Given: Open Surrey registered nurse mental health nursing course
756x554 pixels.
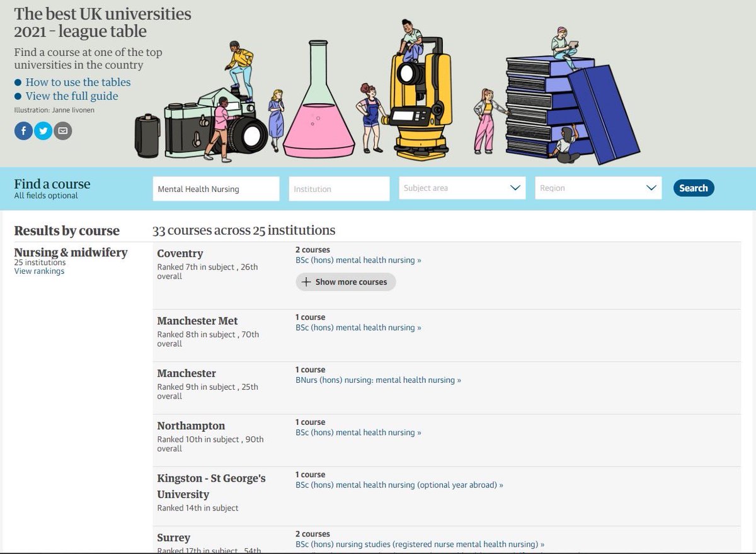Looking at the screenshot, I should [x=420, y=544].
